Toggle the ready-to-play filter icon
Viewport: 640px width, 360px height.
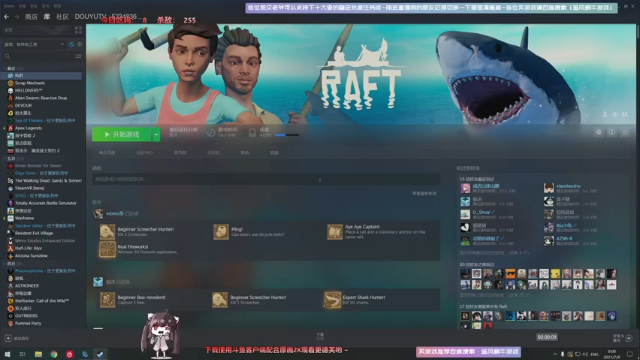click(80, 44)
